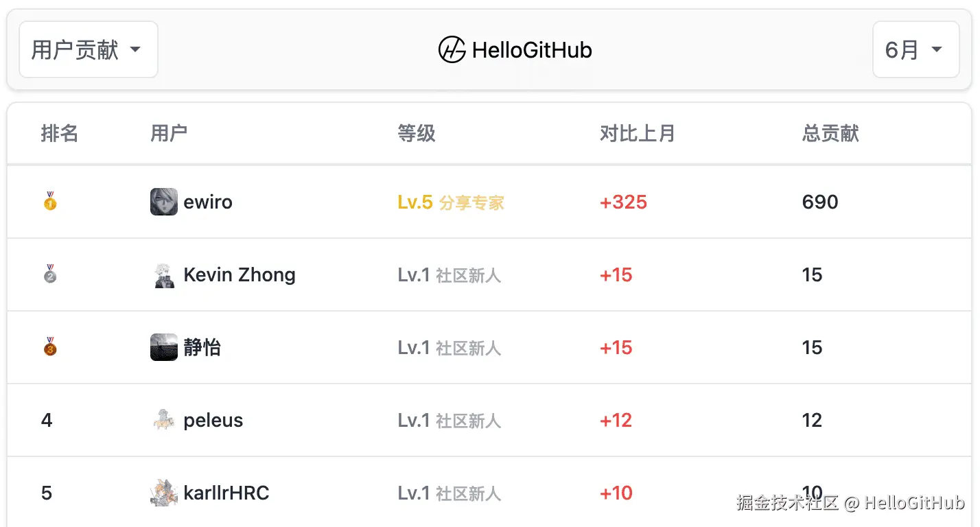
Task: Click the silver medal rank icon
Action: tap(50, 274)
